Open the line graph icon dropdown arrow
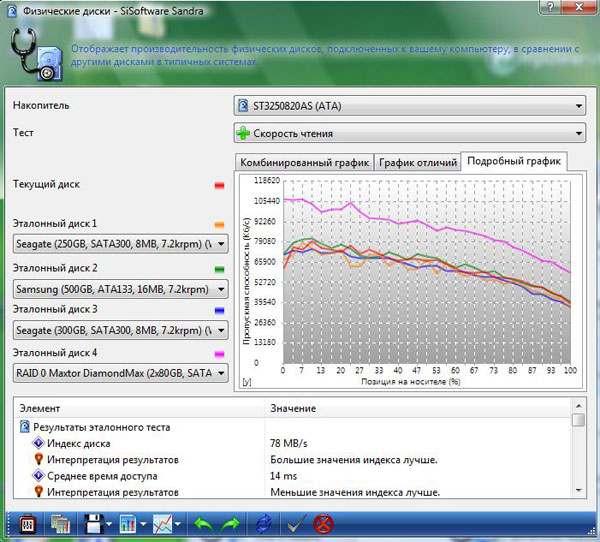Image resolution: width=600 pixels, height=542 pixels. (178, 524)
